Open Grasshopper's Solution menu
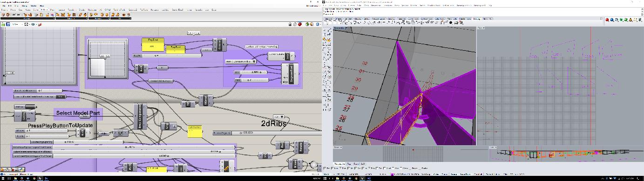The width and height of the screenshot is (644, 181). click(34, 6)
